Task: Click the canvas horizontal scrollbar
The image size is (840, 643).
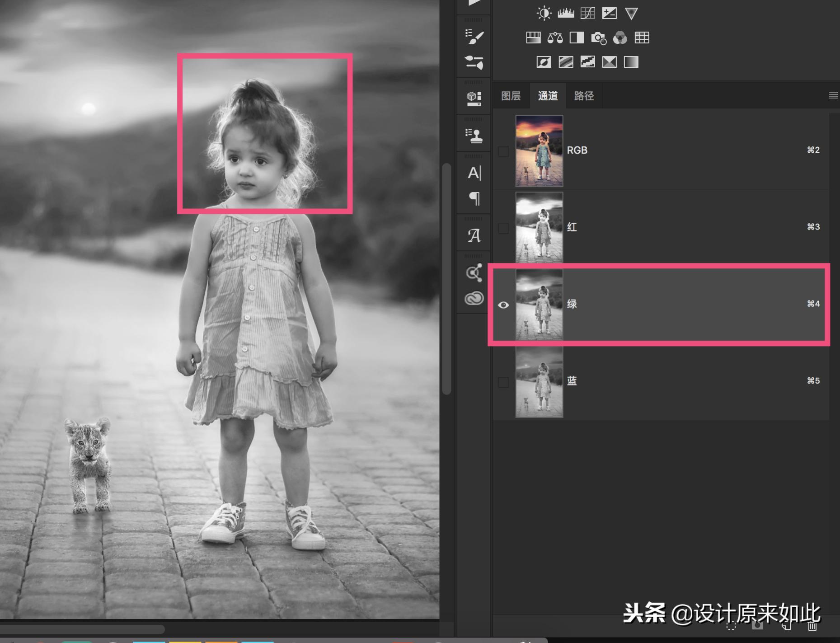Action: [82, 629]
